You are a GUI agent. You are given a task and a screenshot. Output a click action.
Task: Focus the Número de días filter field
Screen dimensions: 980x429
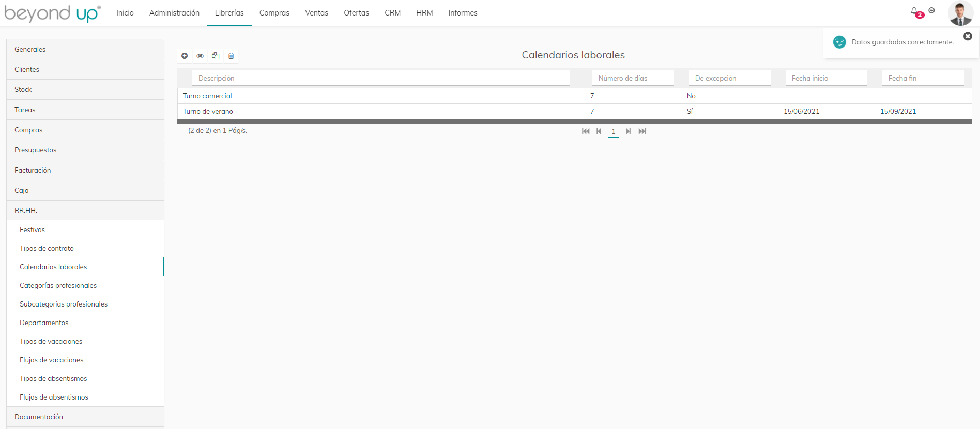point(633,78)
